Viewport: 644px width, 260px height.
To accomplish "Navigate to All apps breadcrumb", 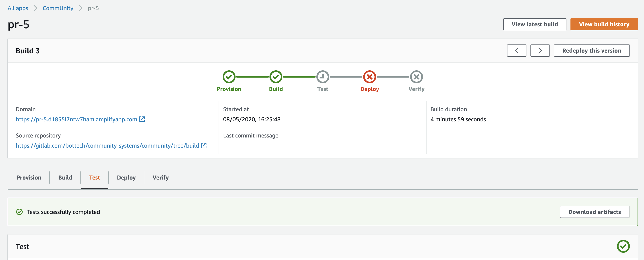I will (x=18, y=8).
